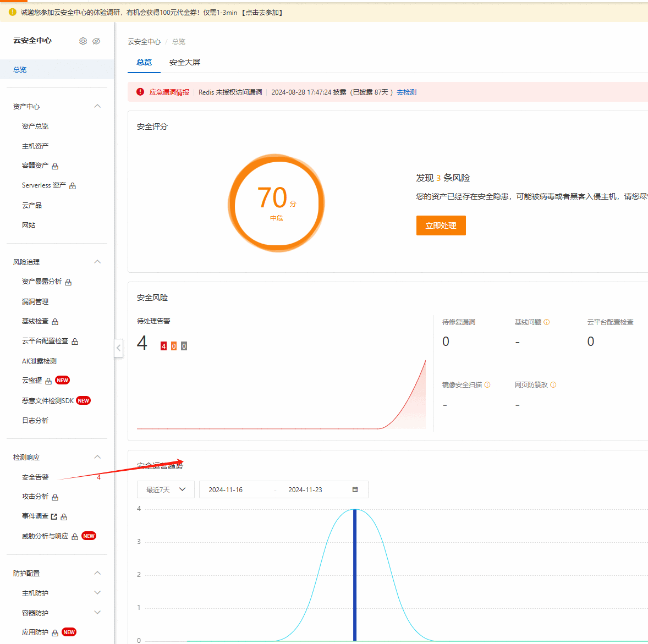The width and height of the screenshot is (648, 644).
Task: Click the external link icon beside 事件调查
Action: point(54,516)
